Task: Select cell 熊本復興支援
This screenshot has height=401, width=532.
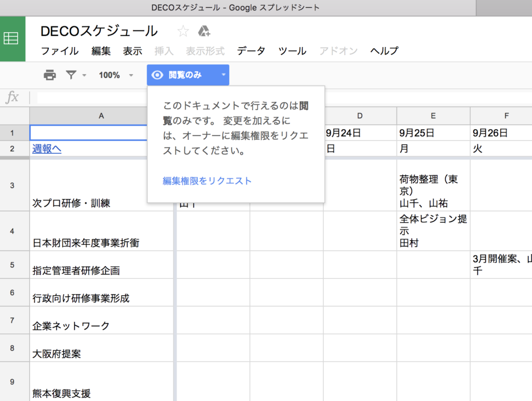Action: [101, 381]
